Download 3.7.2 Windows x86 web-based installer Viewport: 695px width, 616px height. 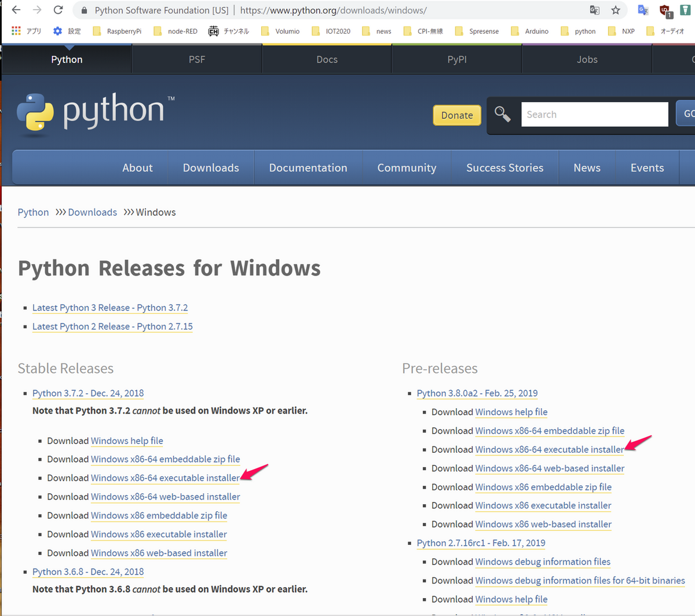(x=159, y=553)
